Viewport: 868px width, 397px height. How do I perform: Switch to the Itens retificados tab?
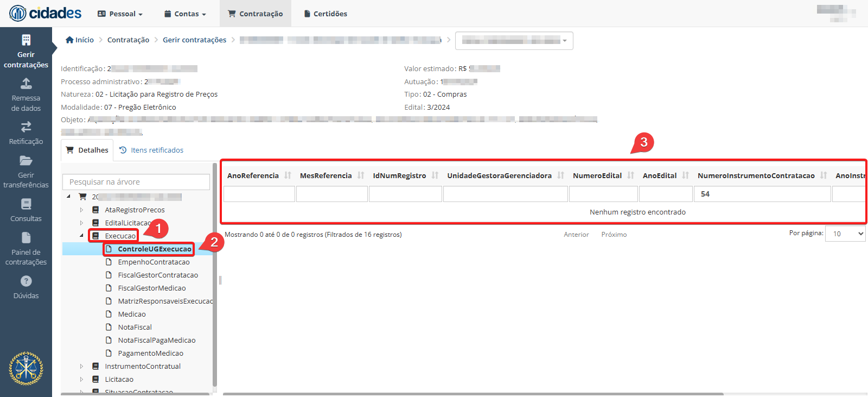[151, 150]
